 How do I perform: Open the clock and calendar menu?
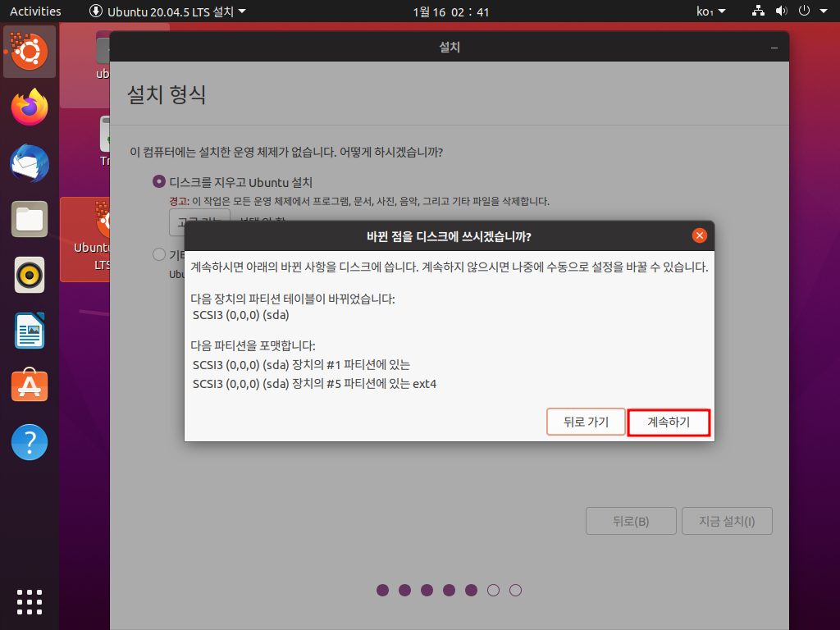coord(451,11)
